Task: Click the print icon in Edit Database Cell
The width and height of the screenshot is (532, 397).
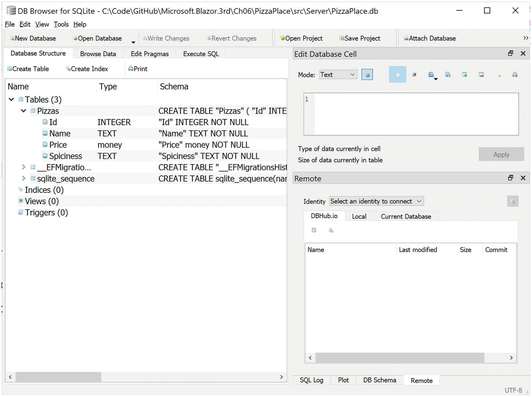Action: click(x=514, y=75)
